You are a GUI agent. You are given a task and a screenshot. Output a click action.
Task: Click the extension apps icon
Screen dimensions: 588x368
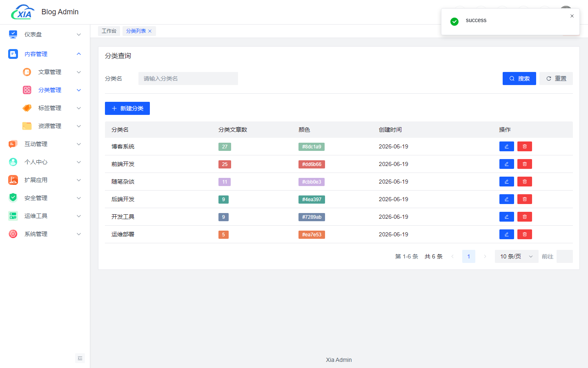point(13,180)
